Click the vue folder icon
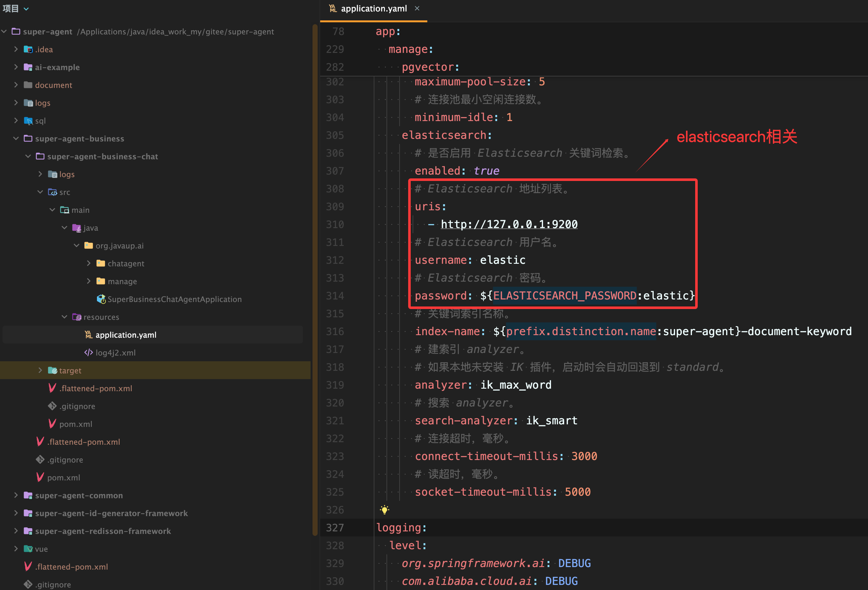 click(28, 549)
